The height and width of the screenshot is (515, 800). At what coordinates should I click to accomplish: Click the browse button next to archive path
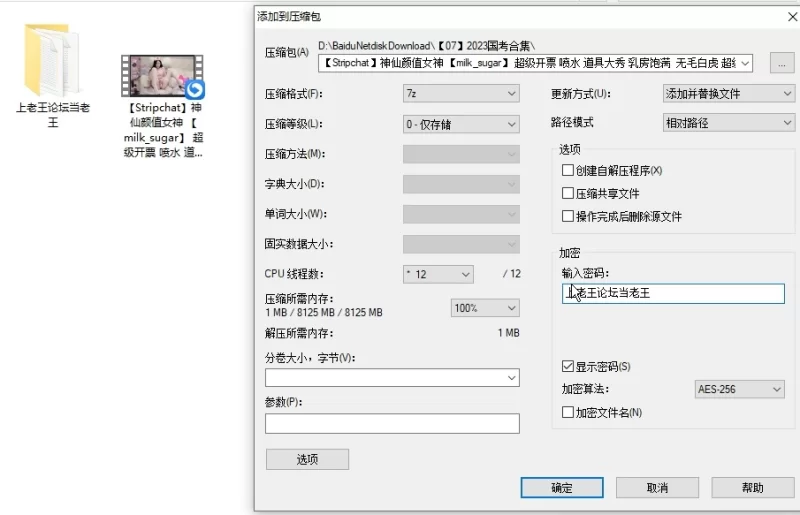782,63
